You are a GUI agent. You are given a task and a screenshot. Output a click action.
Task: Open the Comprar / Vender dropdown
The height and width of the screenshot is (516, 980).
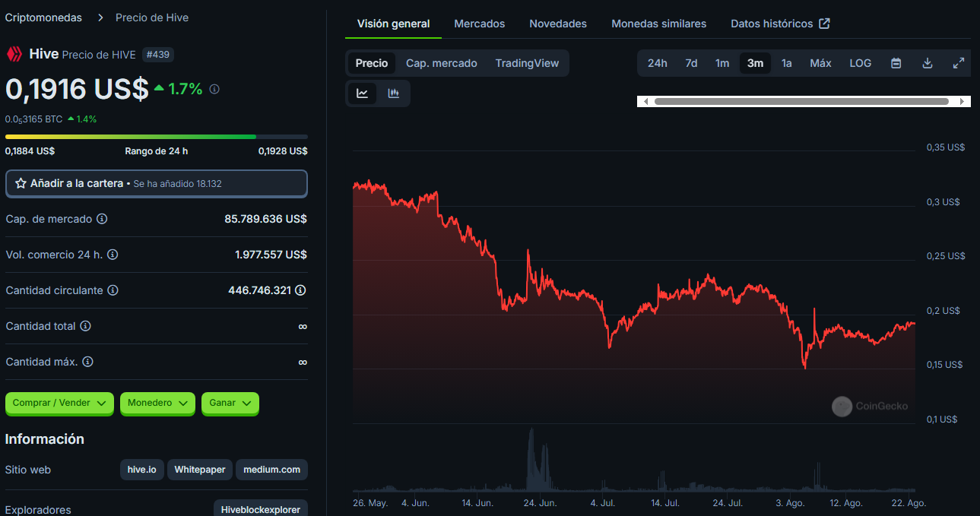(59, 403)
